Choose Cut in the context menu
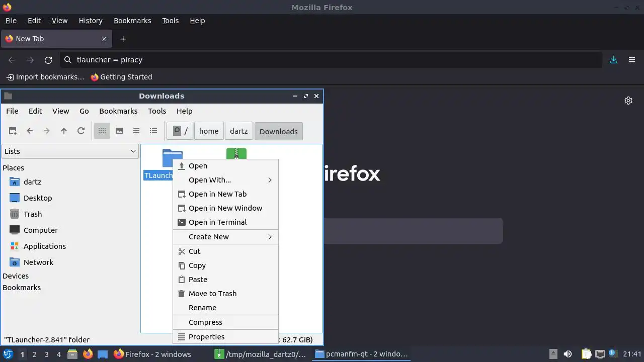Viewport: 644px width, 362px height. (225, 251)
